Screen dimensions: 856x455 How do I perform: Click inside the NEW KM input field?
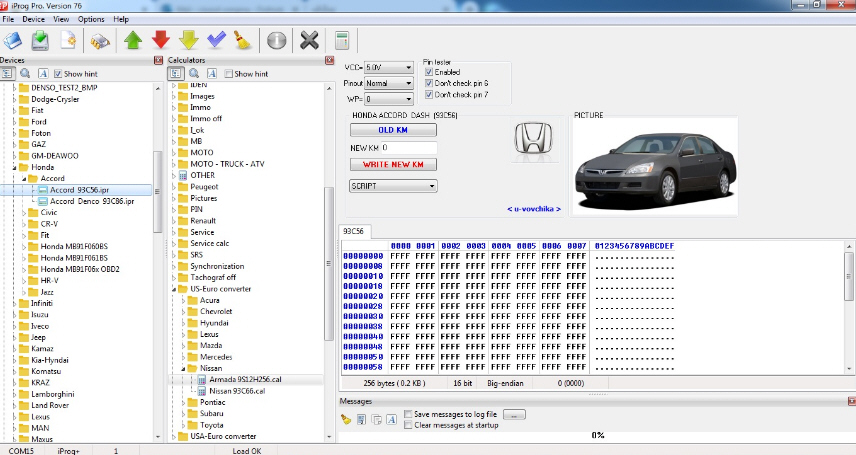408,148
